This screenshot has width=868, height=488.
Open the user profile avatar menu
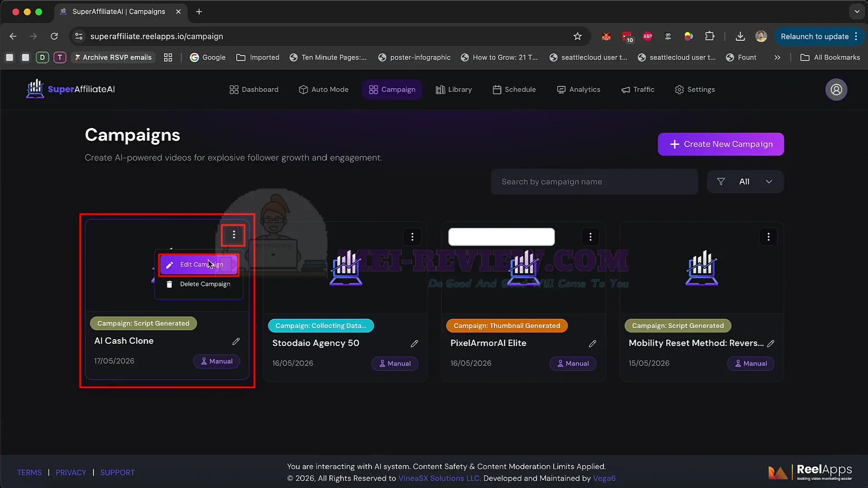point(836,90)
